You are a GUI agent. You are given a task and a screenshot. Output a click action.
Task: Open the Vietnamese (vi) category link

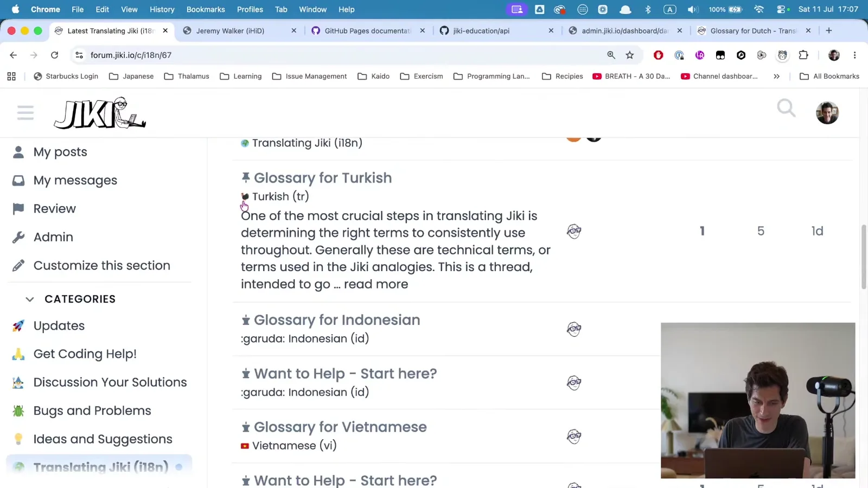point(289,446)
